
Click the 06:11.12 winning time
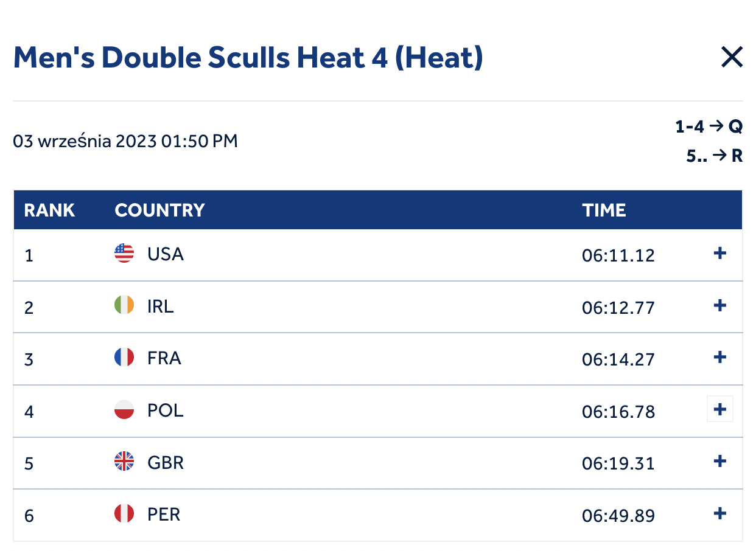pos(618,255)
